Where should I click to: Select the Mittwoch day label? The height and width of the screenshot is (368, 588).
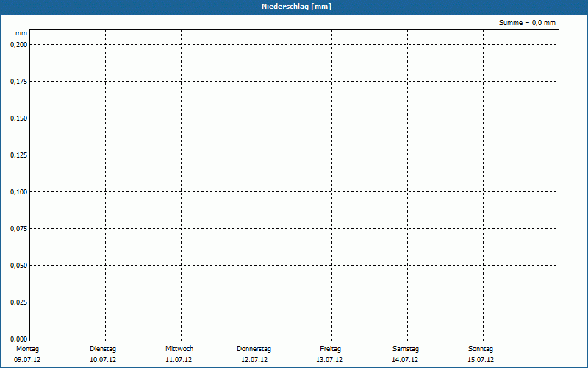pyautogui.click(x=179, y=349)
